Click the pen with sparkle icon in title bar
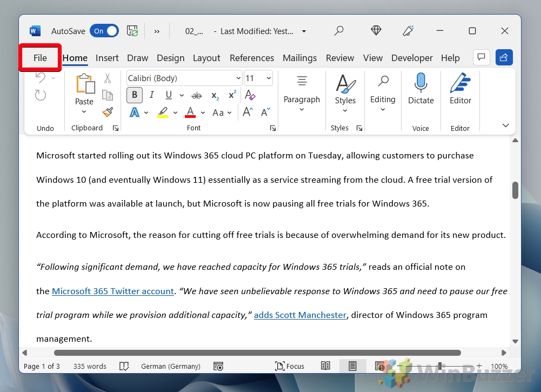Screen dimensions: 541x392 [x=408, y=31]
